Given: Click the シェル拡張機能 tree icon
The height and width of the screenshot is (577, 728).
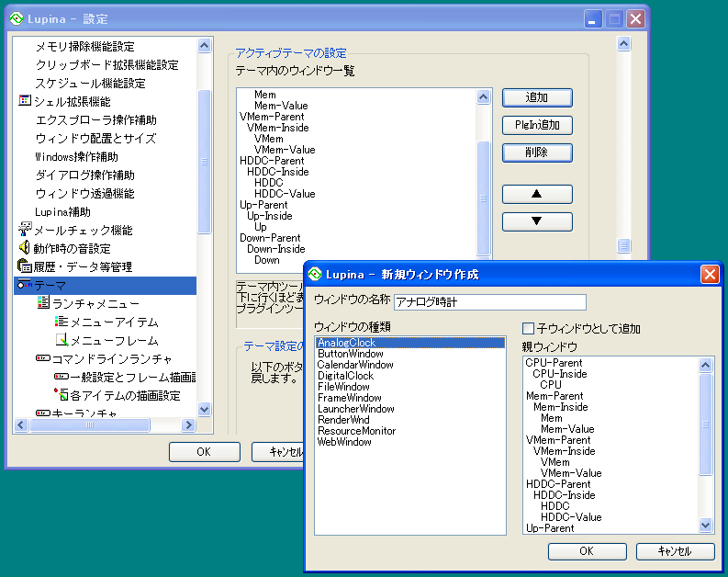Looking at the screenshot, I should [25, 100].
